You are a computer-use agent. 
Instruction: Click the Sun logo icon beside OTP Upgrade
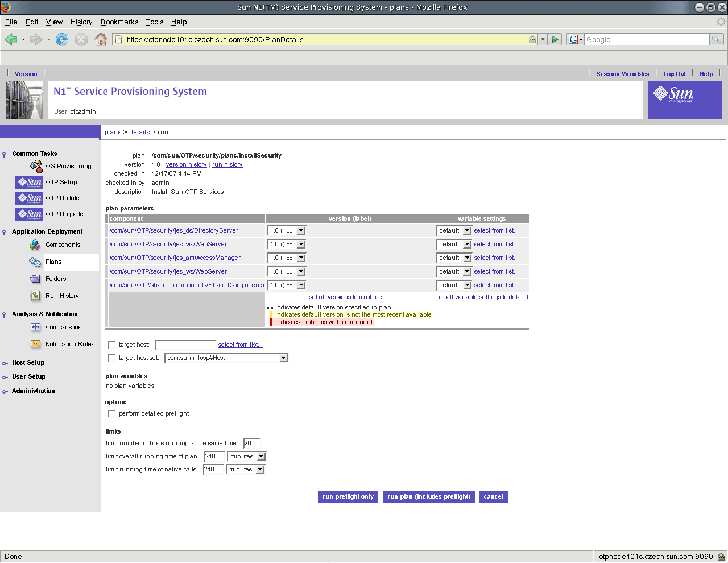click(29, 214)
